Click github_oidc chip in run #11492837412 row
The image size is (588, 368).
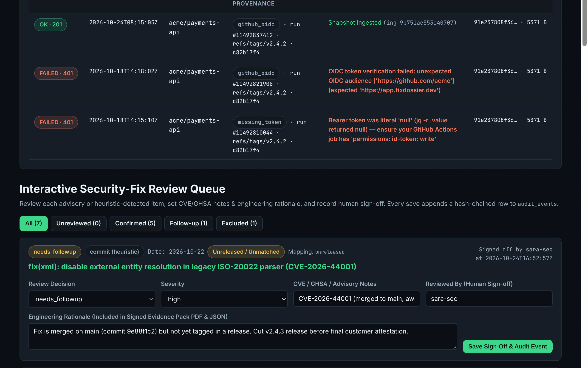click(256, 25)
